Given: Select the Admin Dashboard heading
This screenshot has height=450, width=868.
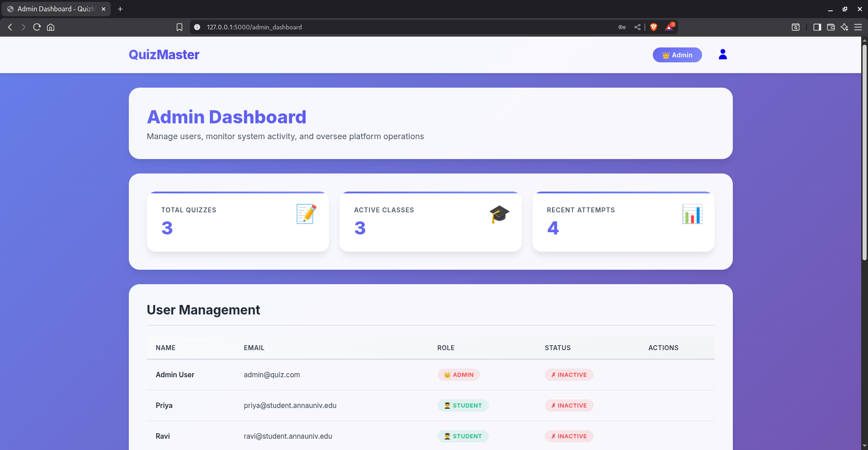Looking at the screenshot, I should pos(226,117).
